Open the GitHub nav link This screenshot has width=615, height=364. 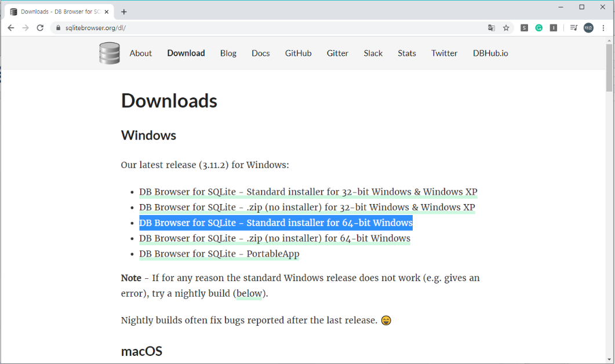click(298, 53)
